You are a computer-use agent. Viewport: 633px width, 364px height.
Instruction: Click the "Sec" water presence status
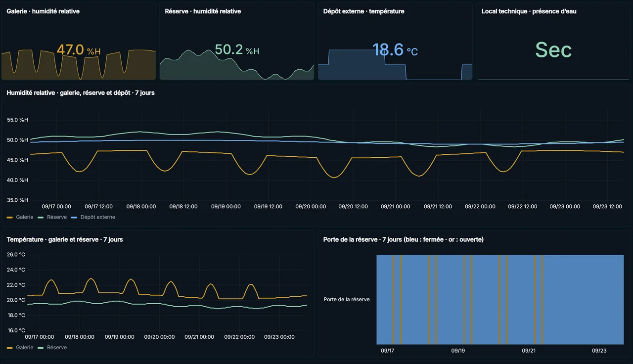(x=553, y=50)
